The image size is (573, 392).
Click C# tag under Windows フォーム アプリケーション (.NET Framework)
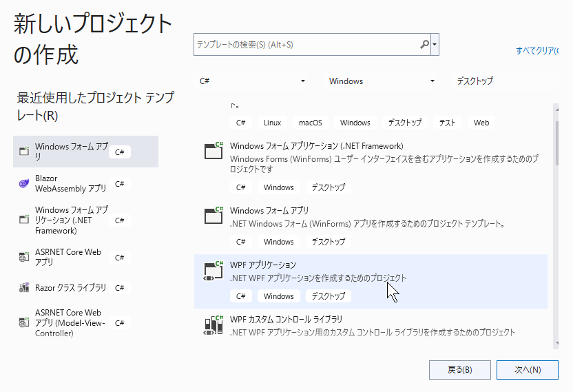tap(241, 187)
